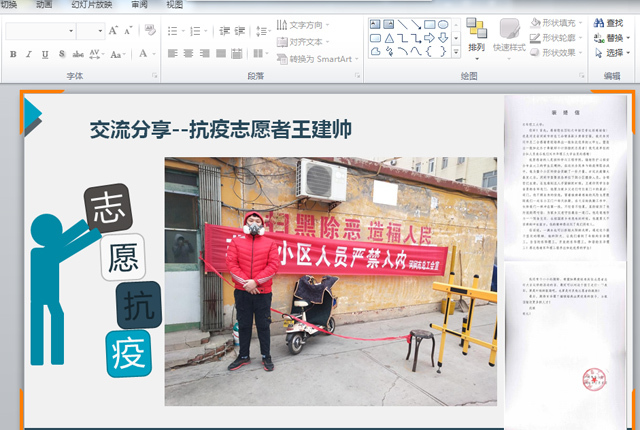Click the 快速样式 quick styles button
Viewport: 640px width, 430px height.
509,40
